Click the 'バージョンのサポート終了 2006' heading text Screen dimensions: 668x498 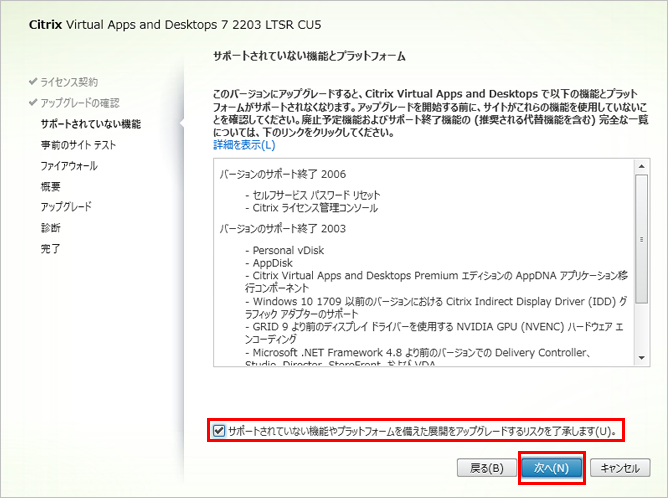tap(283, 174)
